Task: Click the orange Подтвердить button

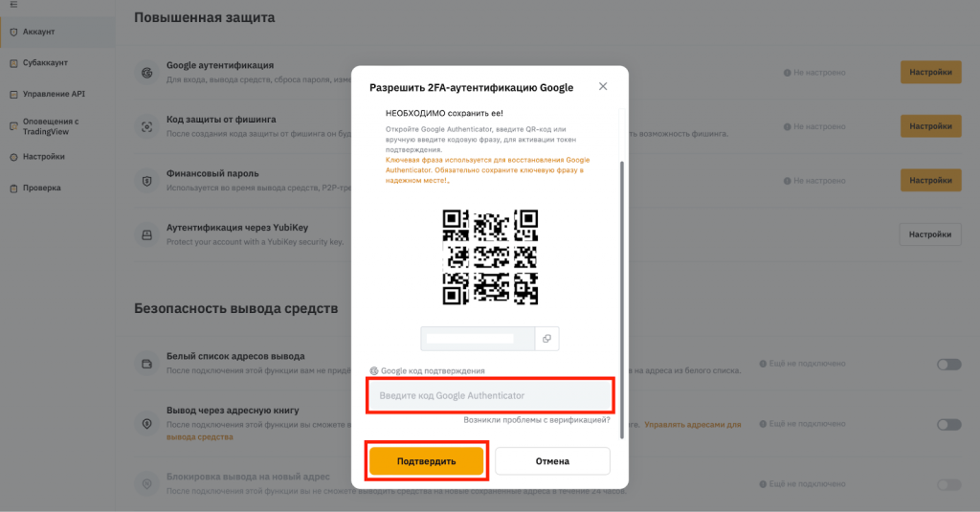Action: click(x=426, y=461)
